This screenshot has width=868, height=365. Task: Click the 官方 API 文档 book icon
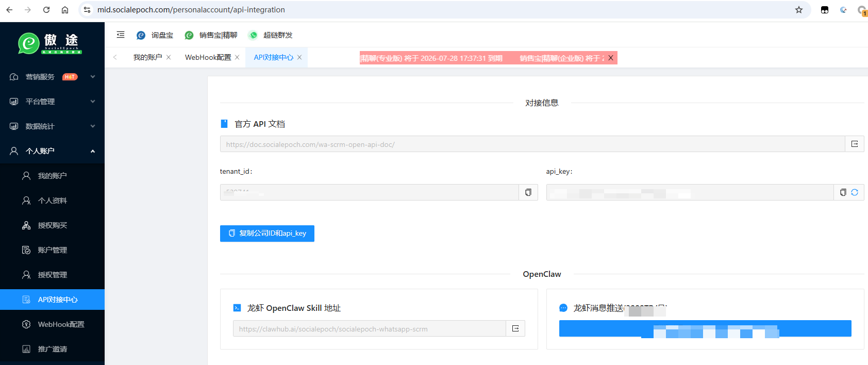coord(224,124)
